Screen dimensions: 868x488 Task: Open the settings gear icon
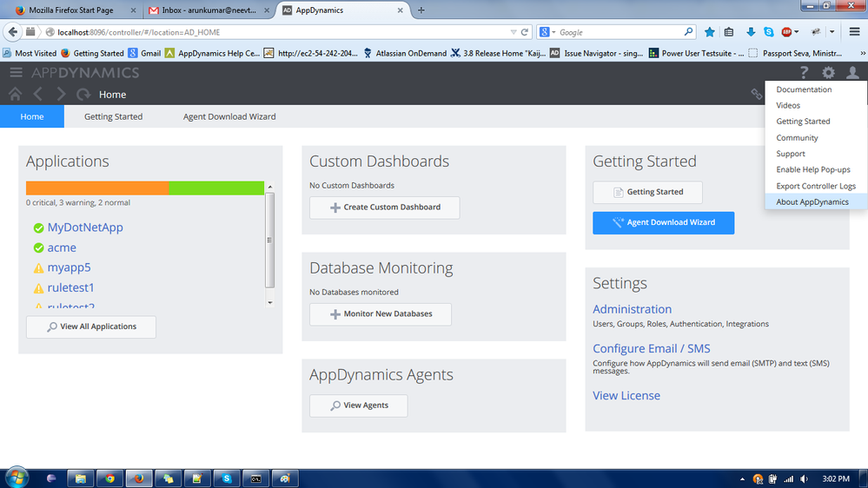[828, 73]
